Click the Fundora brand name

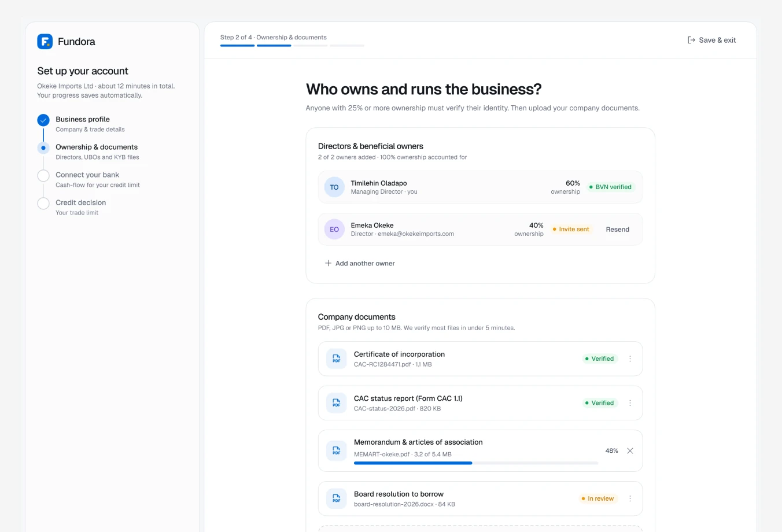(x=76, y=42)
